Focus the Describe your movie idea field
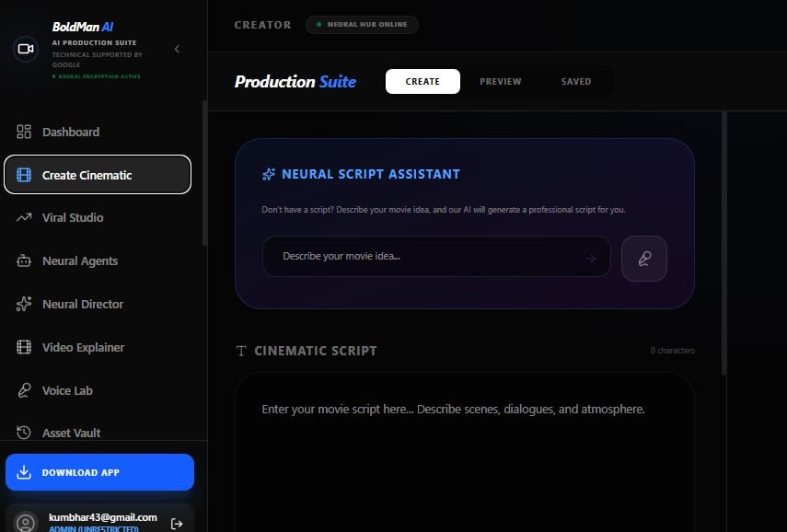The height and width of the screenshot is (532, 787). (x=436, y=257)
